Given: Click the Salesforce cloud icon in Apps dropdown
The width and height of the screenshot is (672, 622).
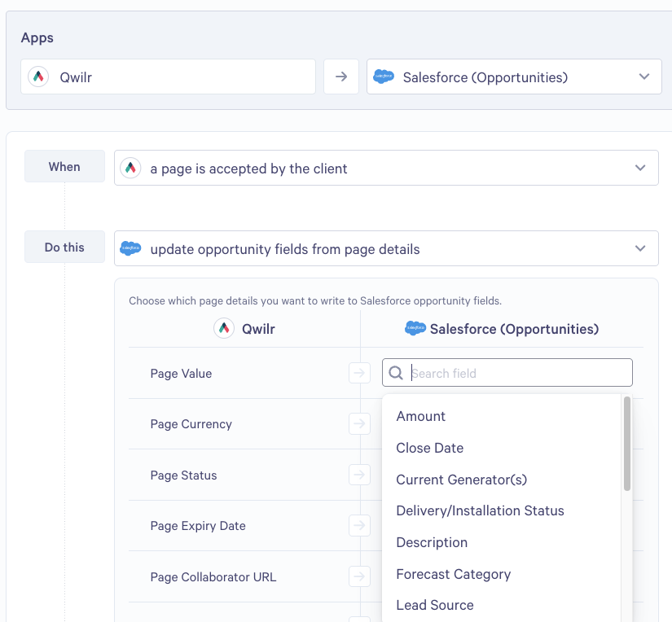Looking at the screenshot, I should pos(384,77).
